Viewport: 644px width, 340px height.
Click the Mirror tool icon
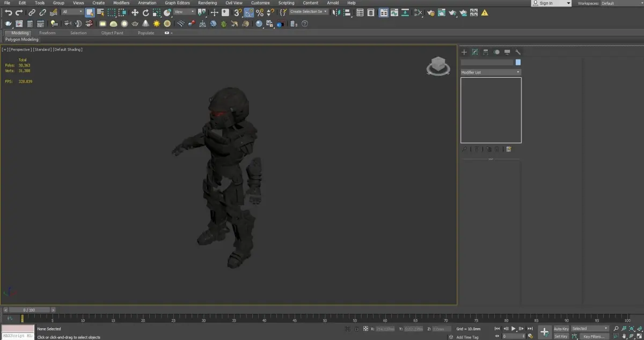point(337,12)
